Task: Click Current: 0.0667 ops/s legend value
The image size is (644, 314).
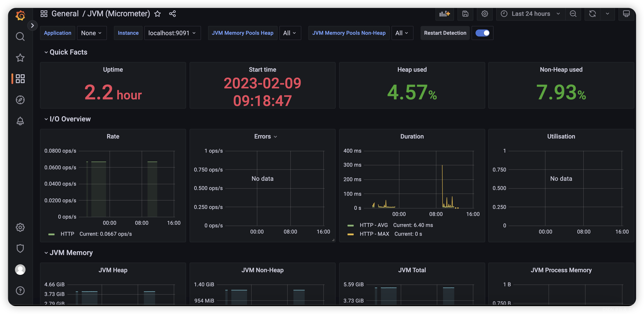Action: pos(106,234)
